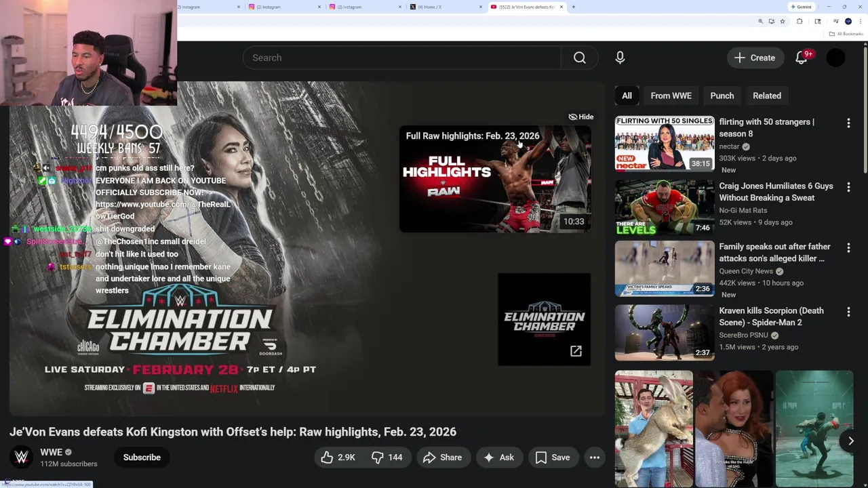Viewport: 868px width, 488px height.
Task: Hide the end screen cards
Action: [x=581, y=117]
